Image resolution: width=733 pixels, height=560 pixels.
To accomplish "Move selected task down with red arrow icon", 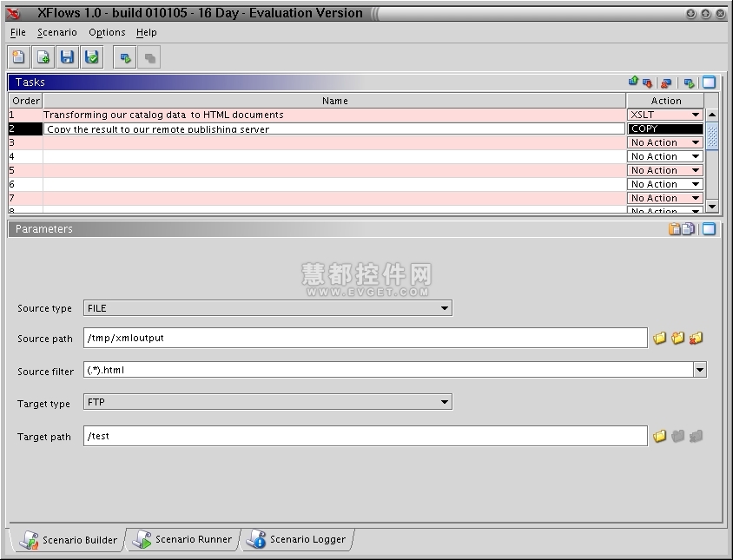I will [x=647, y=82].
